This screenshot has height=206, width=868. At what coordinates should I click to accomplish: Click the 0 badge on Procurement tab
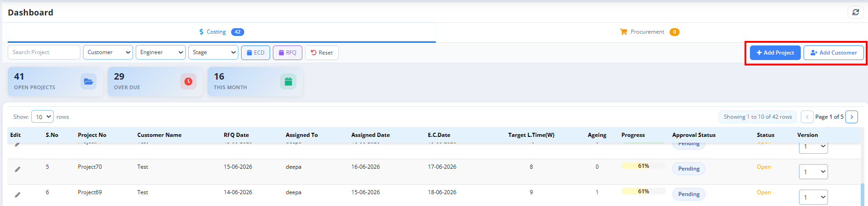(x=675, y=32)
